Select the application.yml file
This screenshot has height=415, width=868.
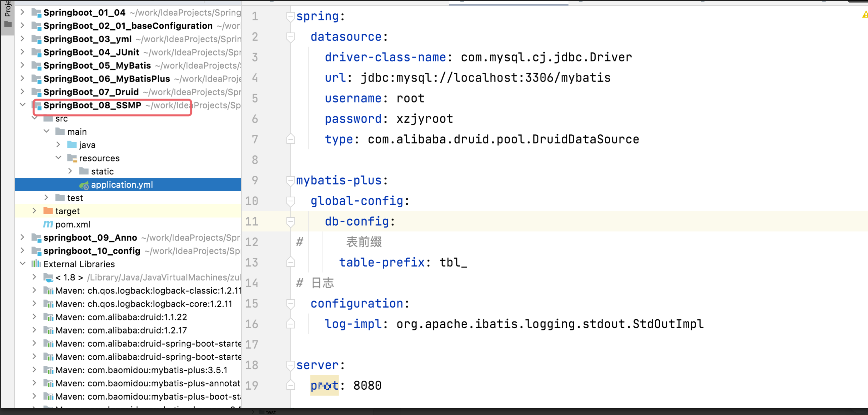[x=122, y=184]
